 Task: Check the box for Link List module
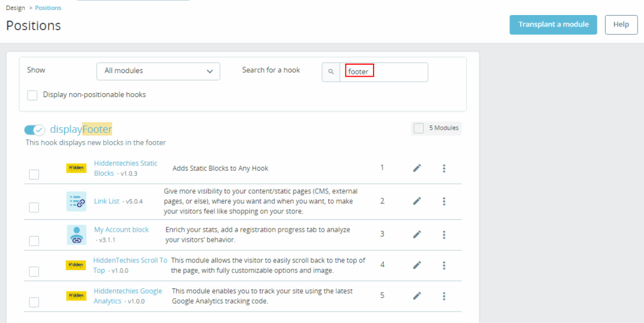[34, 207]
